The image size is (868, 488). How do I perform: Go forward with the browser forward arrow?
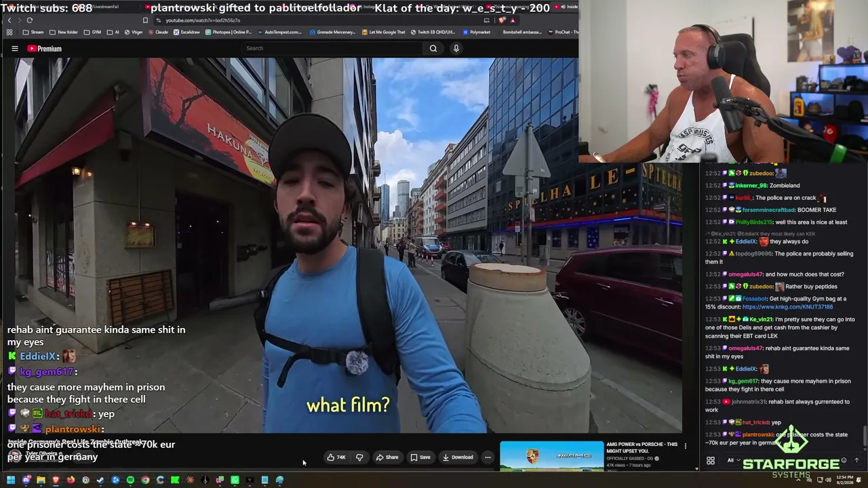[19, 20]
